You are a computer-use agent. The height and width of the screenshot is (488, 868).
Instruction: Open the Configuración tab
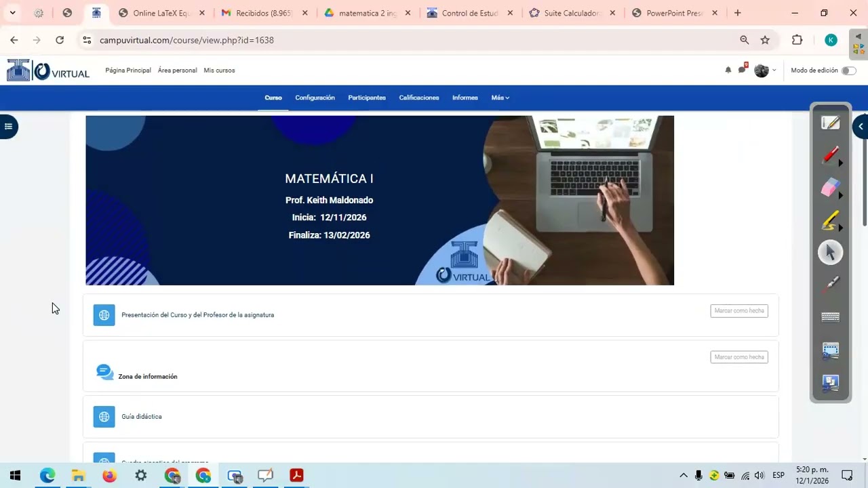click(315, 98)
